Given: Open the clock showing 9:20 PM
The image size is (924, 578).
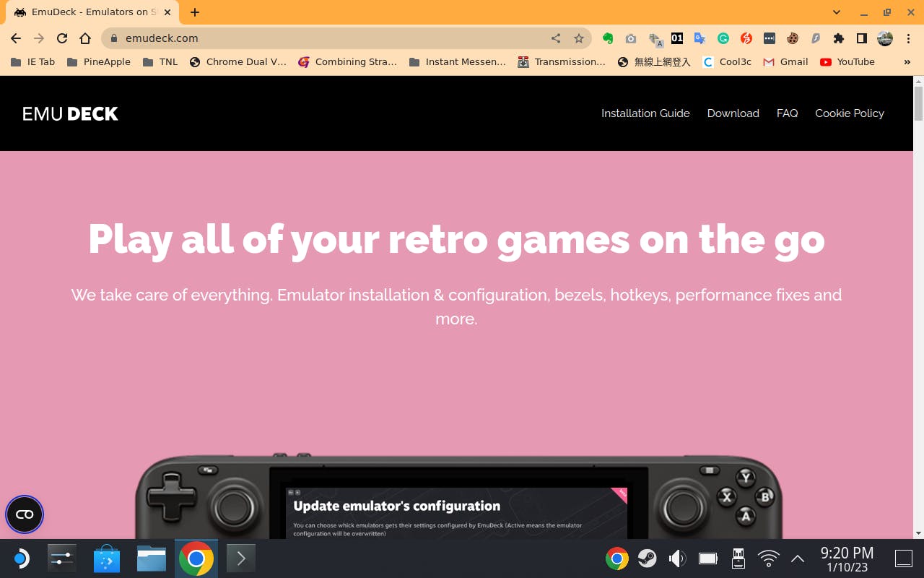Looking at the screenshot, I should click(x=847, y=558).
